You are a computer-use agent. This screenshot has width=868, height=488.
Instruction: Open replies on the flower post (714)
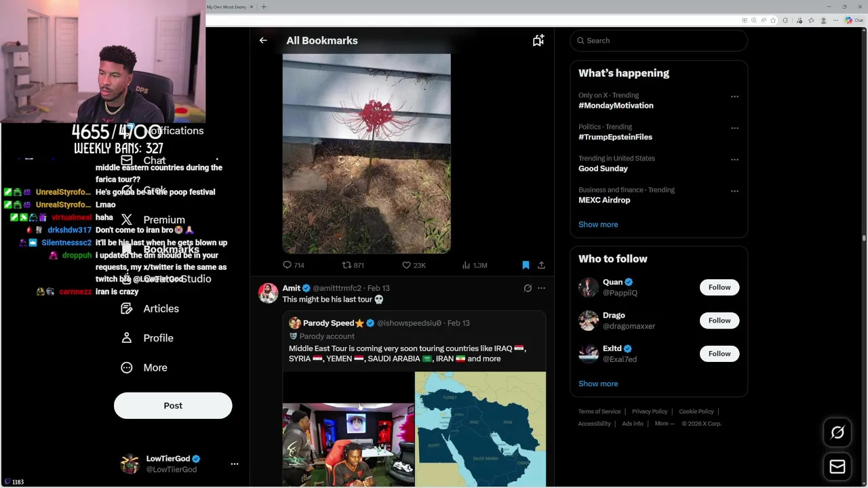pyautogui.click(x=294, y=265)
